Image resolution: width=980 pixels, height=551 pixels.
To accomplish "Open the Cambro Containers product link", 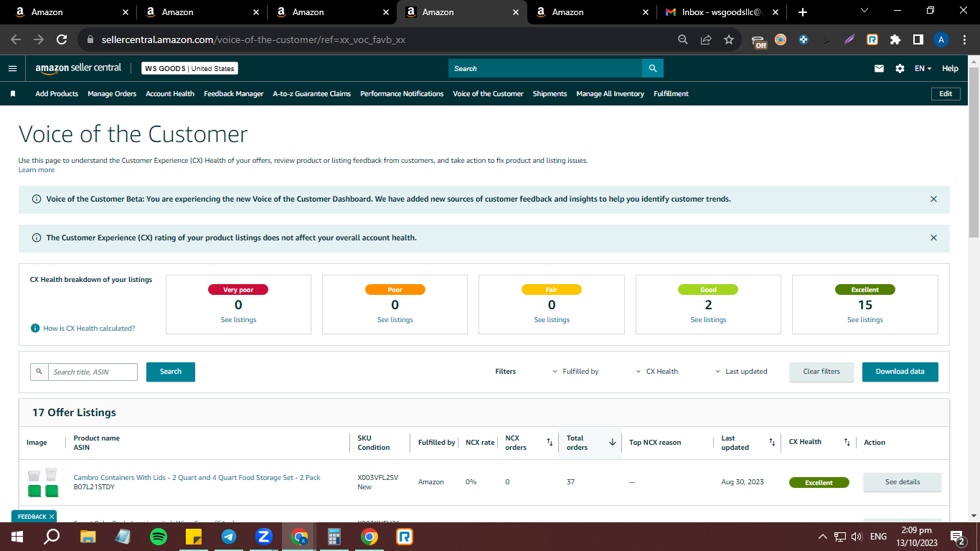I will tap(197, 478).
